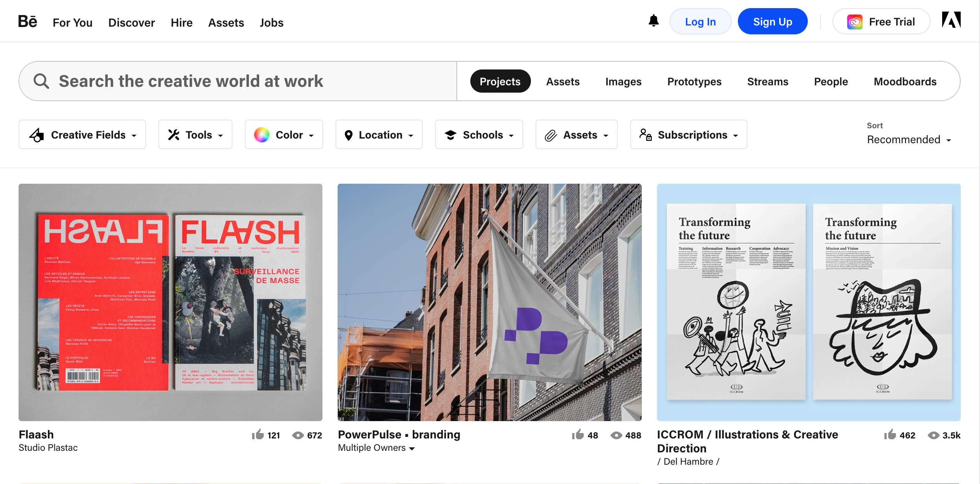Image resolution: width=980 pixels, height=484 pixels.
Task: Click the views eye icon on Flaash
Action: coord(298,435)
